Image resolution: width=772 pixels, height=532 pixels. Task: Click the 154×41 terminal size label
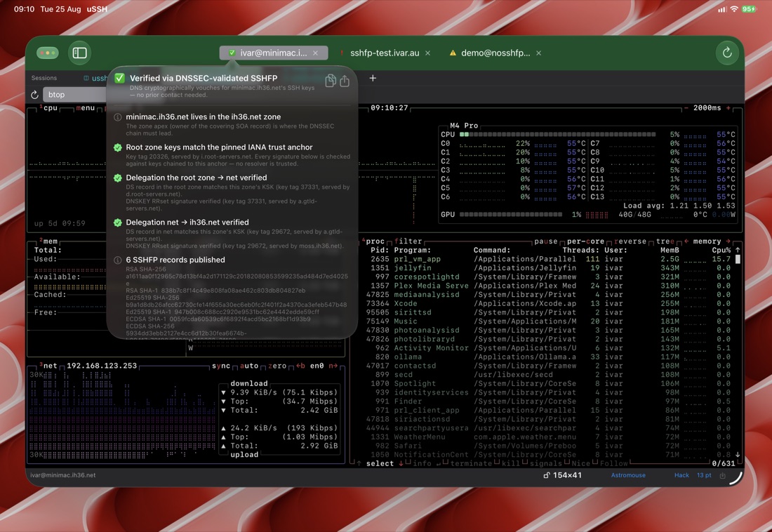pyautogui.click(x=567, y=475)
